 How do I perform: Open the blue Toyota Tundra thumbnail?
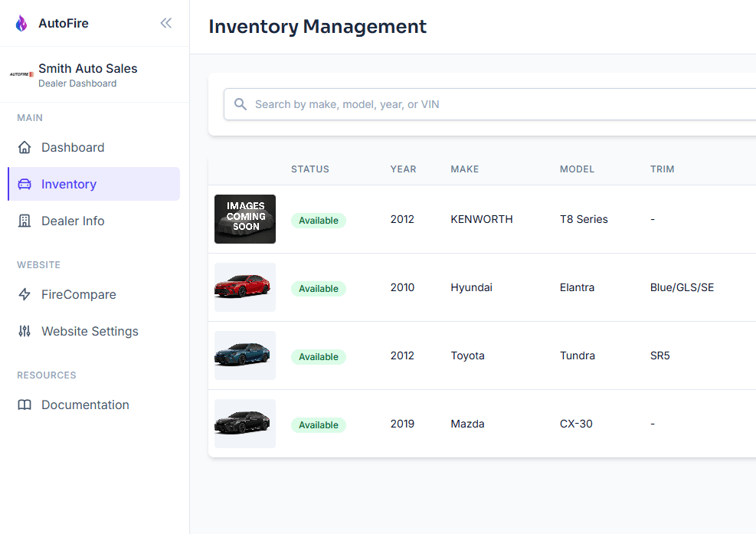tap(245, 355)
